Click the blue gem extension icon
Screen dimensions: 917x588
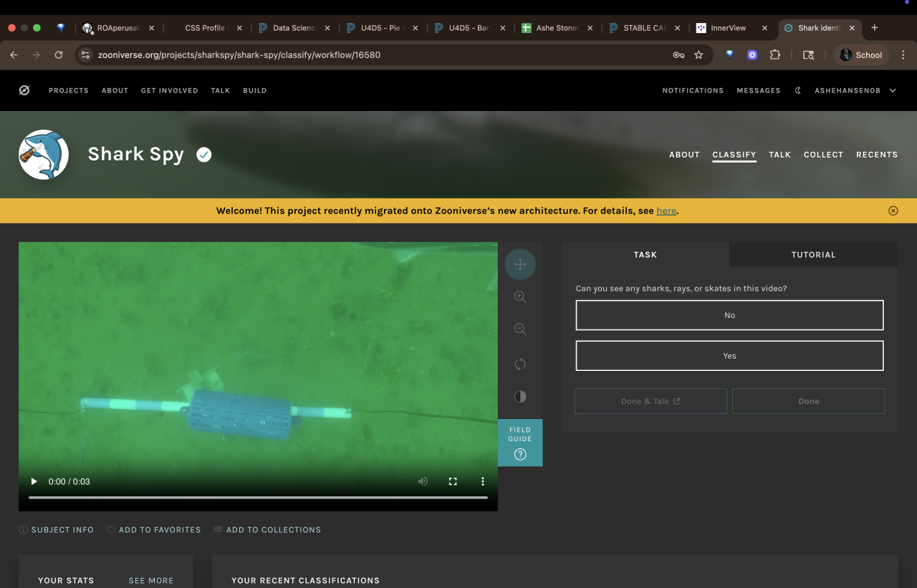coord(729,54)
